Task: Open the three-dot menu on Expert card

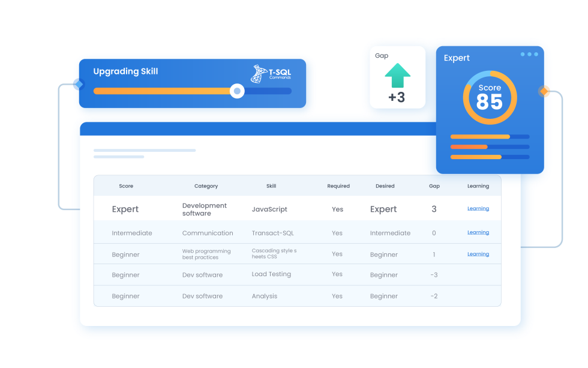Action: pos(530,55)
